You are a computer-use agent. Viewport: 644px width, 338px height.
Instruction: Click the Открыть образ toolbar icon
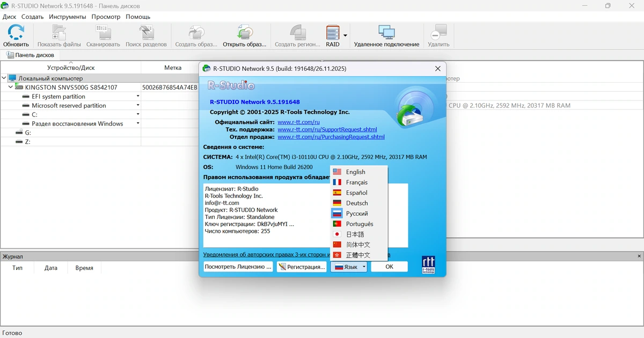tap(244, 32)
